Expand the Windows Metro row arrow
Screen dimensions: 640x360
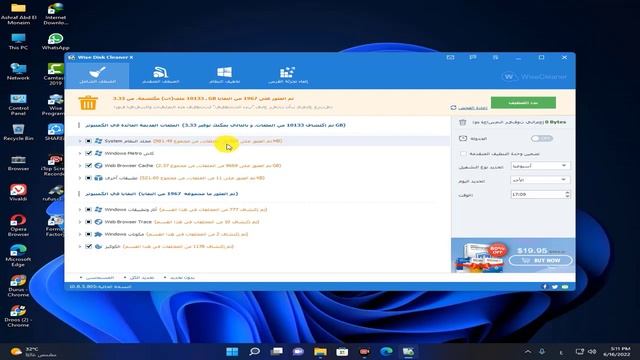(x=80, y=153)
